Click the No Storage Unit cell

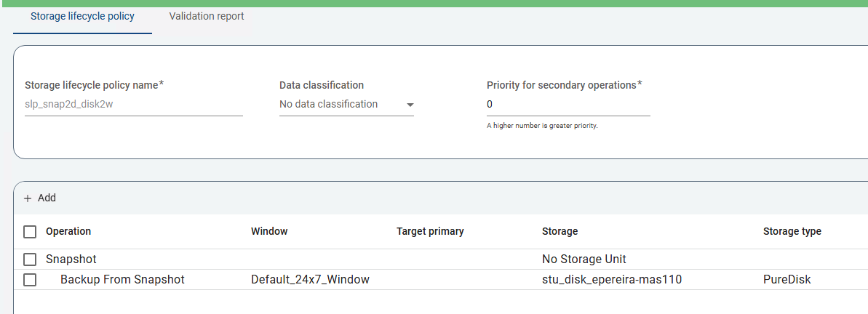pos(584,259)
